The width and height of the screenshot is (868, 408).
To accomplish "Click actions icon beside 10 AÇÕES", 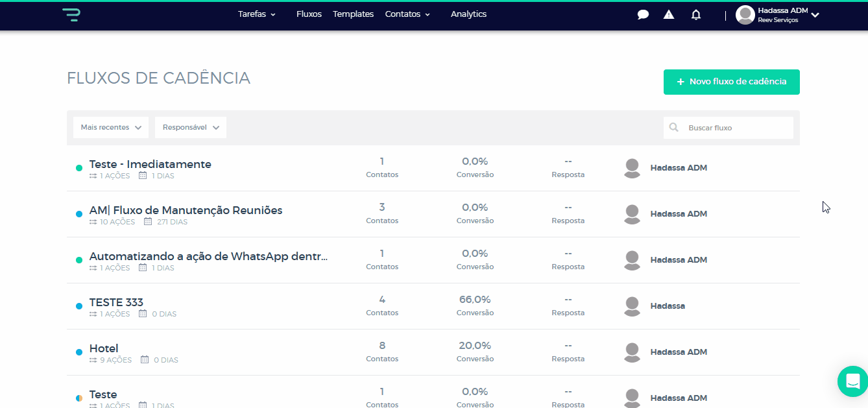I will click(x=93, y=222).
